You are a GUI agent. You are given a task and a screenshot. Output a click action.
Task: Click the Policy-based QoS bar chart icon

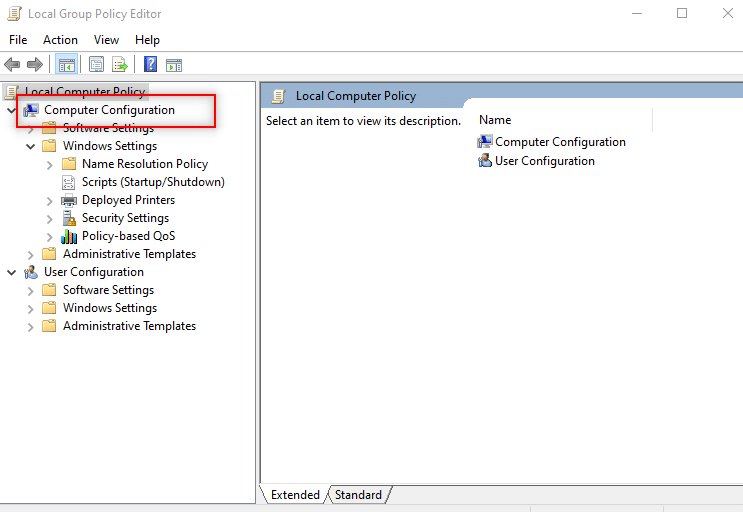pos(69,236)
